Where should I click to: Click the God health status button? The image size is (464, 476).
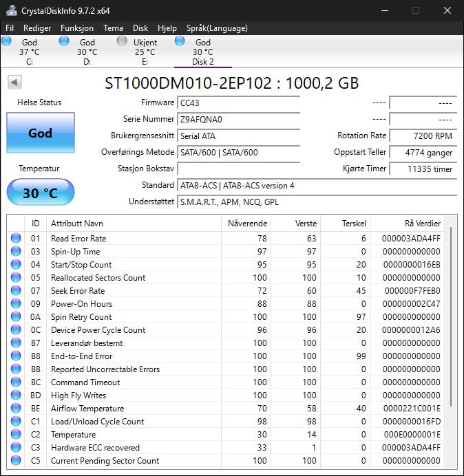[40, 133]
